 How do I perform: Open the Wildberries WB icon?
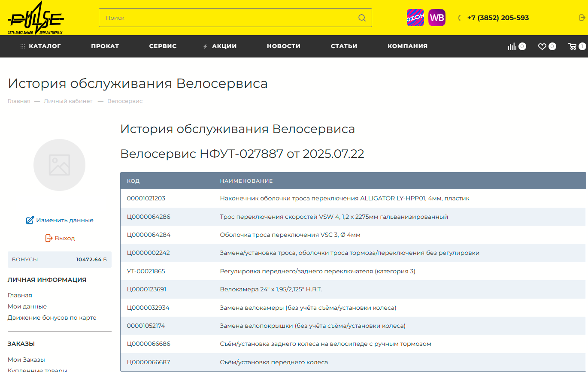click(436, 18)
